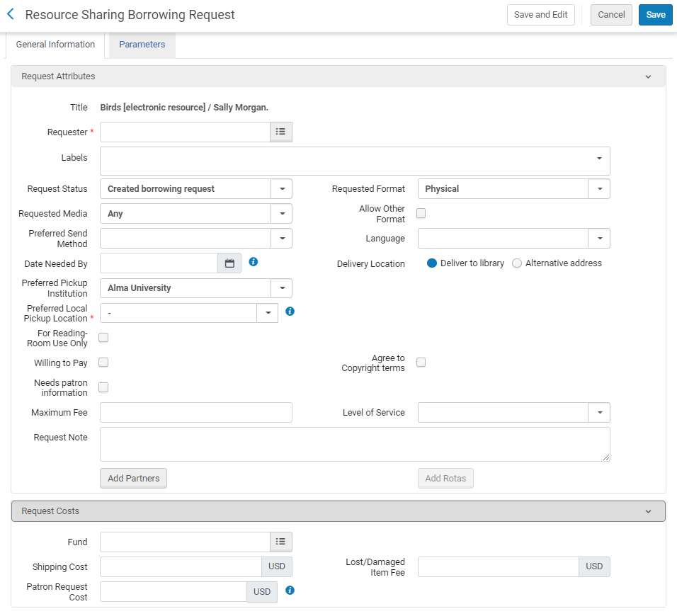Focus the Maximum Fee field
Image resolution: width=677 pixels, height=616 pixels.
[x=196, y=412]
